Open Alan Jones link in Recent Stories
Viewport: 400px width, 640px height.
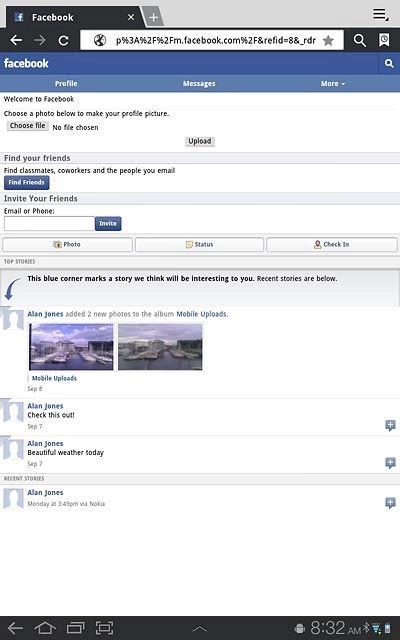45,493
